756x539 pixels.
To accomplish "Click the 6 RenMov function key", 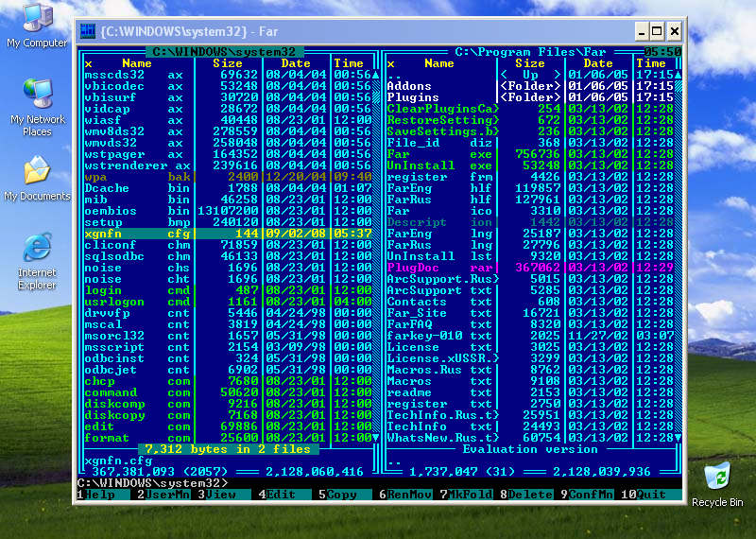I will pyautogui.click(x=405, y=495).
